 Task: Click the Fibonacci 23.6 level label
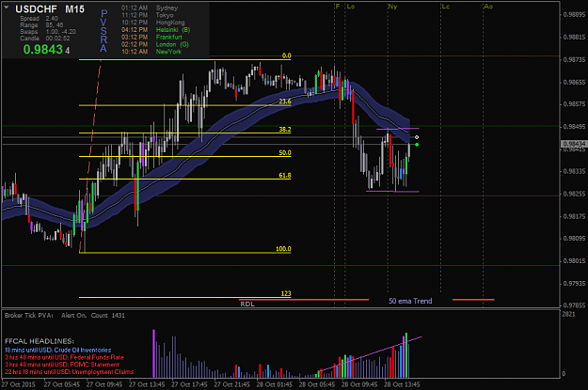(x=285, y=101)
